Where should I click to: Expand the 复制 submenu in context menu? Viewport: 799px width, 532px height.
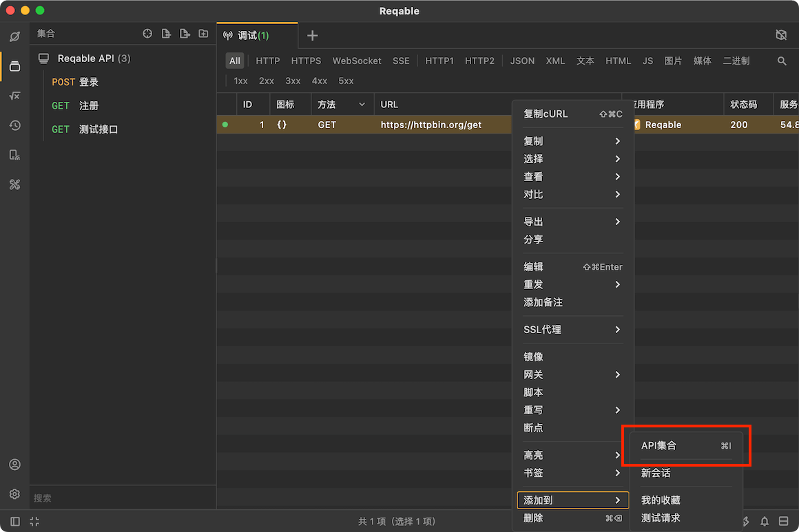tap(572, 141)
